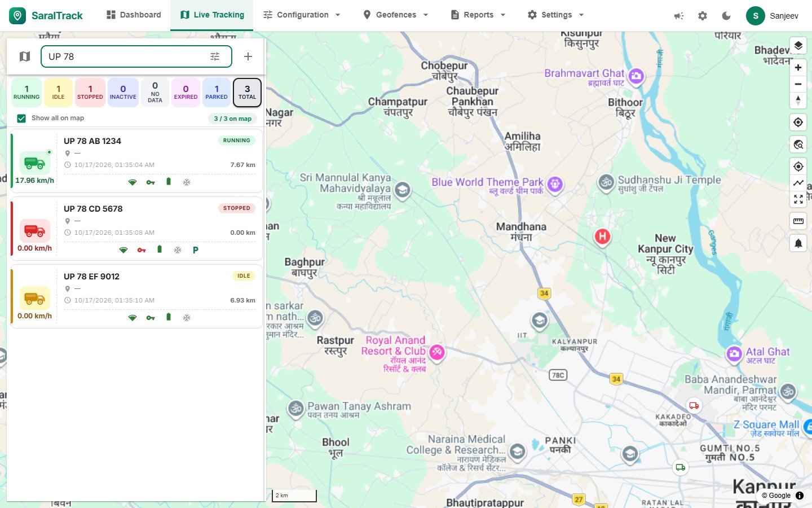812x508 pixels.
Task: Click the vehicle search field UP 78
Action: click(136, 56)
